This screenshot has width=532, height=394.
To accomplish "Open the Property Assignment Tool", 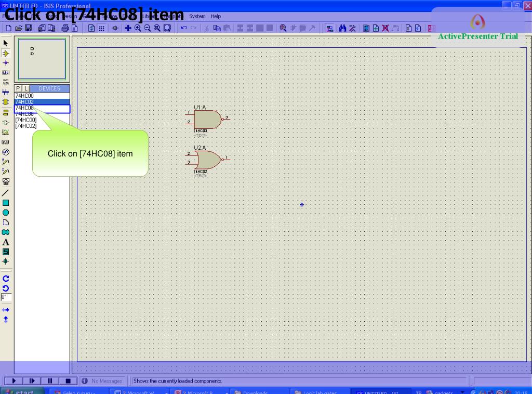I will pyautogui.click(x=353, y=28).
